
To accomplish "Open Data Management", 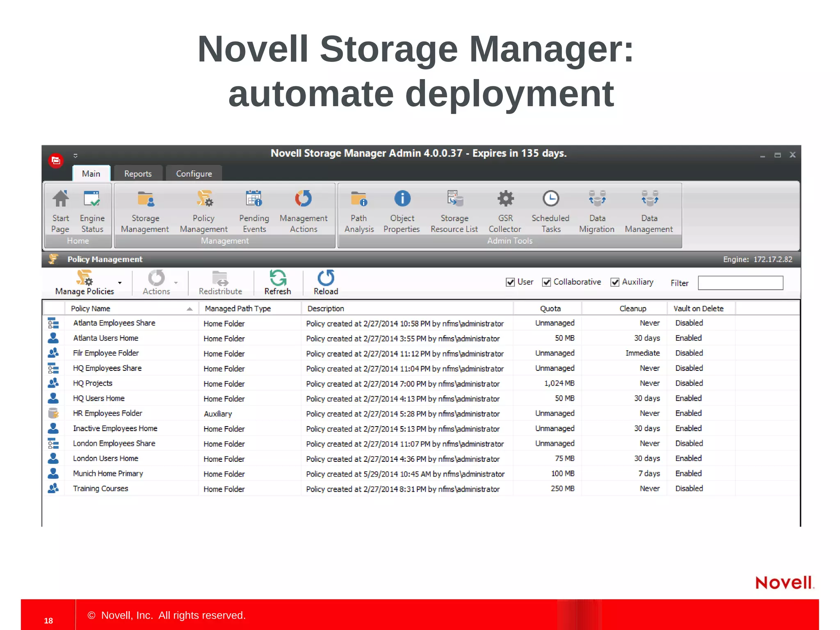I will click(x=649, y=211).
